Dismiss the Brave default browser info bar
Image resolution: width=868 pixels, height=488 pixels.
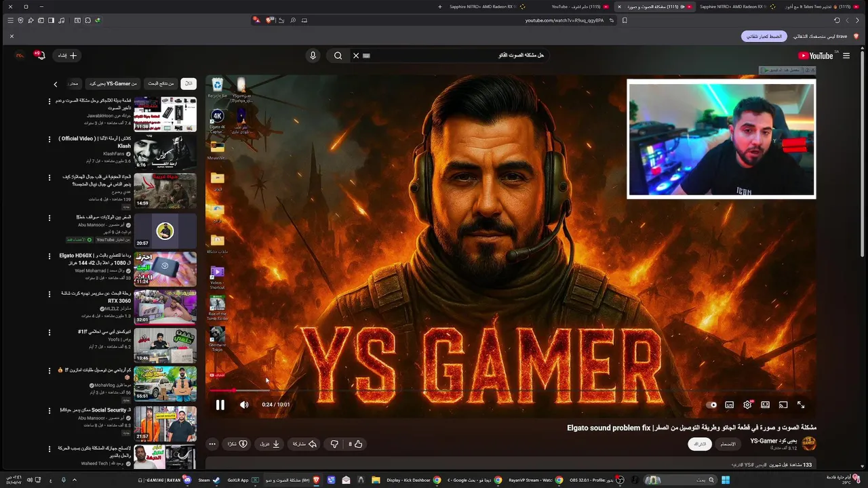pyautogui.click(x=12, y=36)
